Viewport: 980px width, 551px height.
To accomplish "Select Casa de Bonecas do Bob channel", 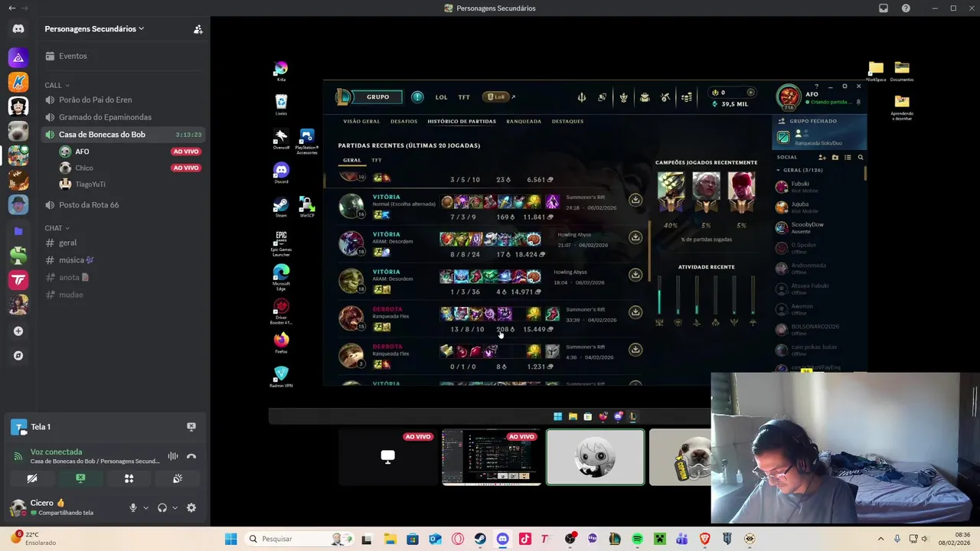I will tap(122, 135).
